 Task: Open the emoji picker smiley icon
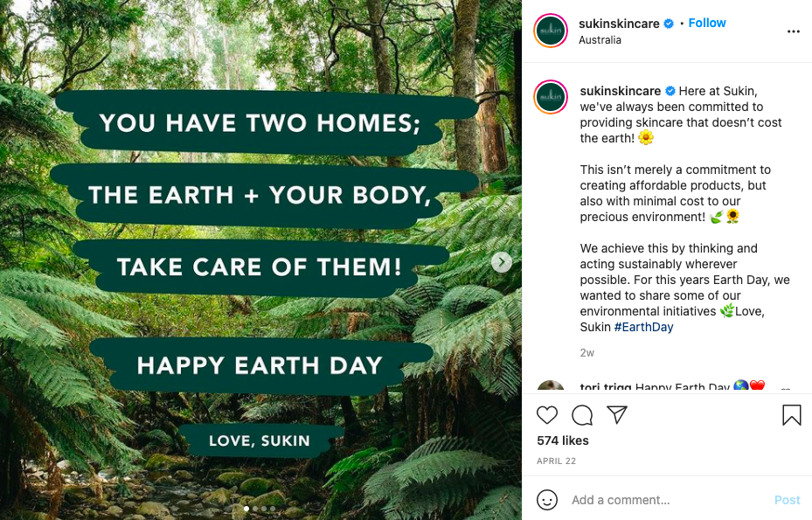coord(547,500)
